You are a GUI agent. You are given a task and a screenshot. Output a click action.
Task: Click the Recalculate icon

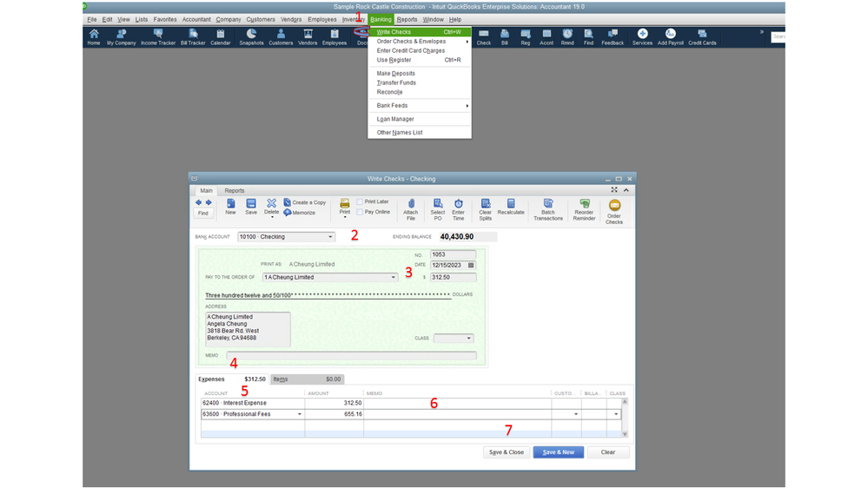[511, 207]
